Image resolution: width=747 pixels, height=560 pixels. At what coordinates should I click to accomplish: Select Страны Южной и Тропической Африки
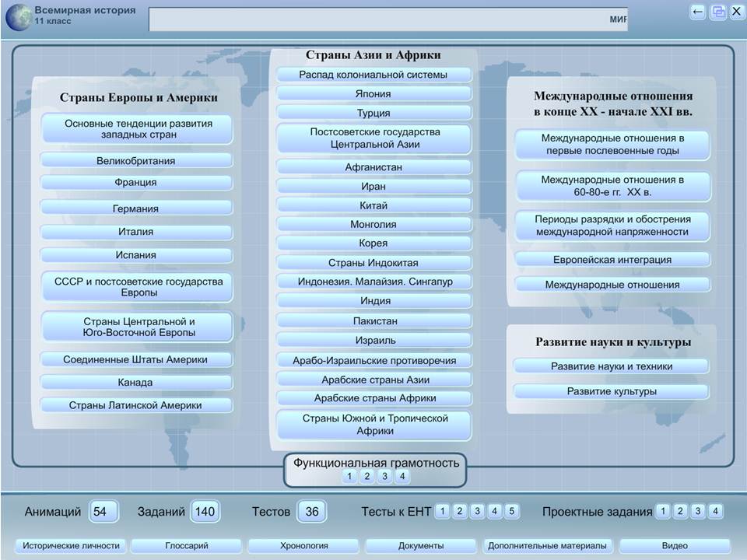[374, 425]
